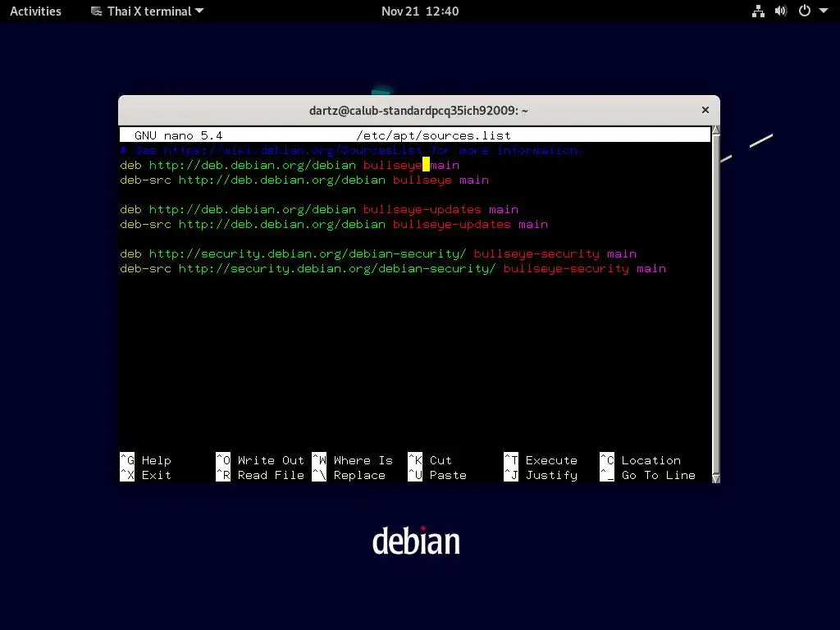Image resolution: width=840 pixels, height=630 pixels.
Task: Click the network status icon
Action: [x=758, y=11]
